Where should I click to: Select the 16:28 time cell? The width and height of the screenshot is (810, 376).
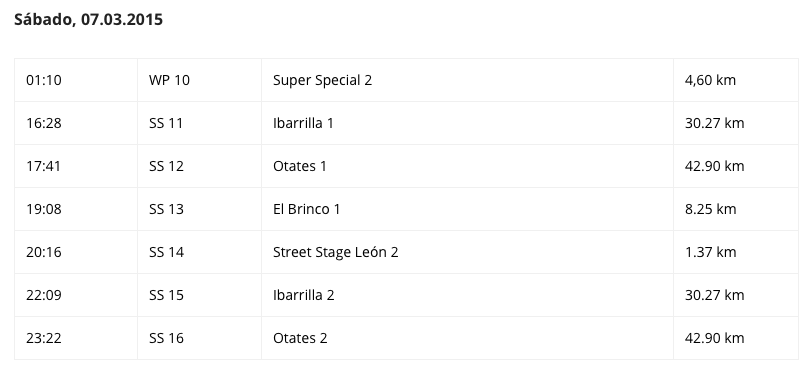(76, 123)
